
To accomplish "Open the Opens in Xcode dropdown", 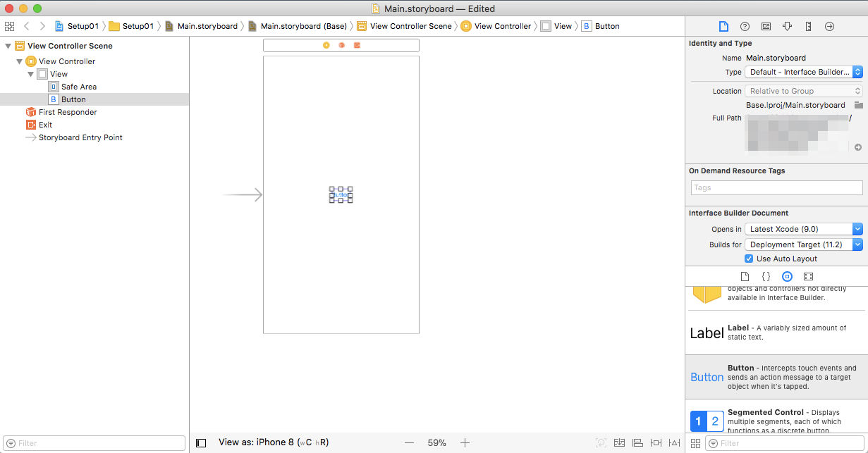I will pos(804,229).
